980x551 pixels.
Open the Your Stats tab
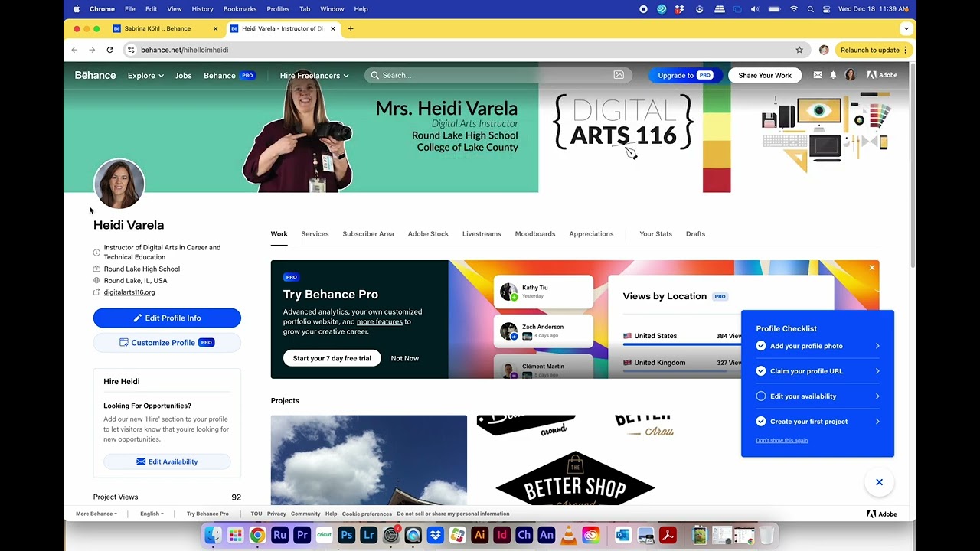[656, 234]
